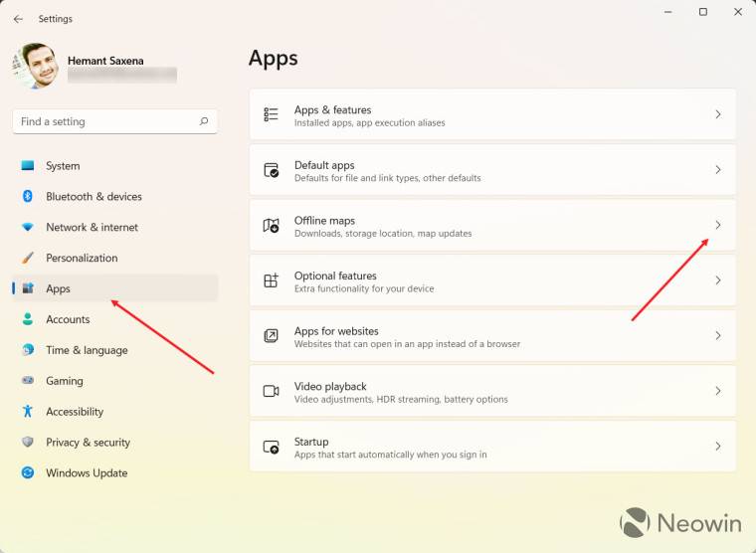Viewport: 756px width, 553px height.
Task: Click the Network wifi icon in sidebar
Action: (28, 227)
